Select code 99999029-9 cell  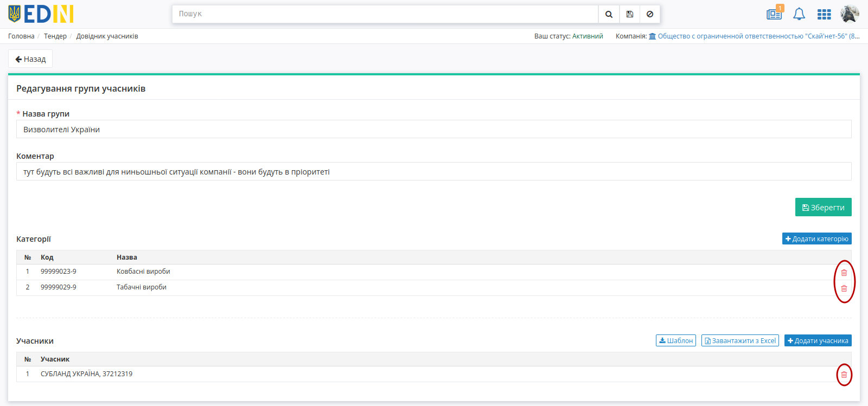pos(59,287)
